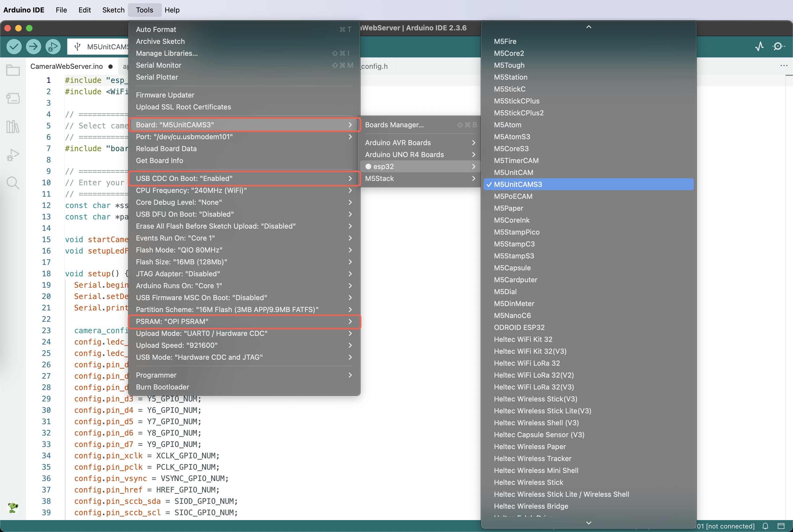Viewport: 793px width, 532px height.
Task: Open the Arduino IDE application menu
Action: point(24,10)
